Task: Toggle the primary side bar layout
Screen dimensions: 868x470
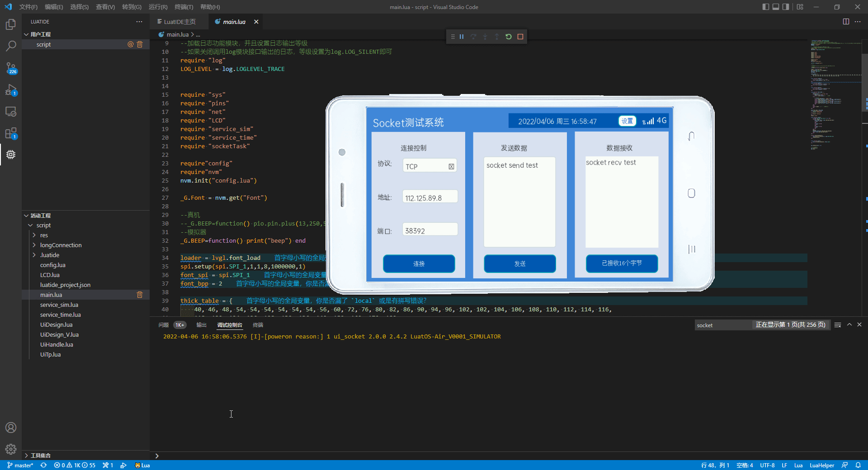Action: [x=765, y=7]
